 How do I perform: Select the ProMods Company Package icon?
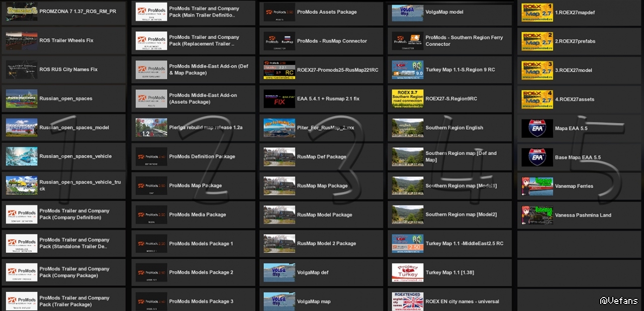coord(22,272)
